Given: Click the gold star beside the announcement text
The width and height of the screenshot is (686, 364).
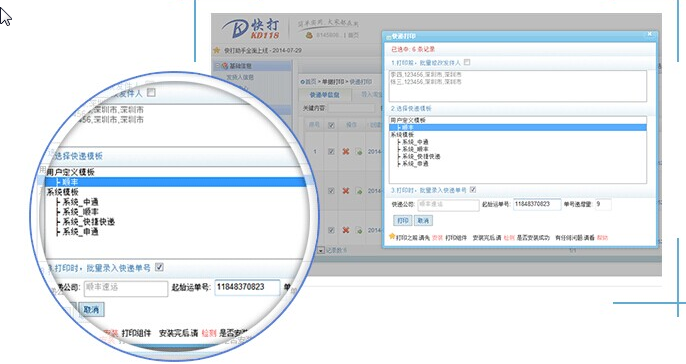Looking at the screenshot, I should tap(216, 50).
